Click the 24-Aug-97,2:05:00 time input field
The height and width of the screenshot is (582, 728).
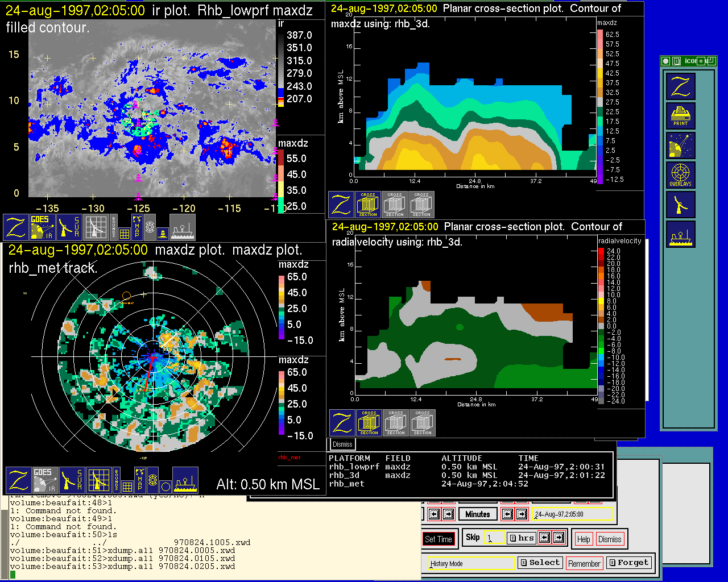(573, 514)
